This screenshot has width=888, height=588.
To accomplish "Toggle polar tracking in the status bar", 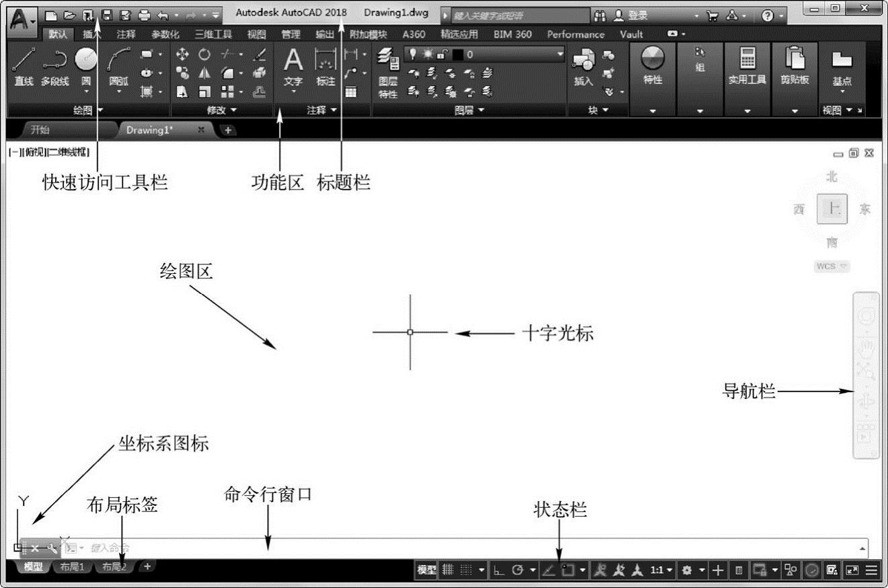I will click(x=518, y=570).
